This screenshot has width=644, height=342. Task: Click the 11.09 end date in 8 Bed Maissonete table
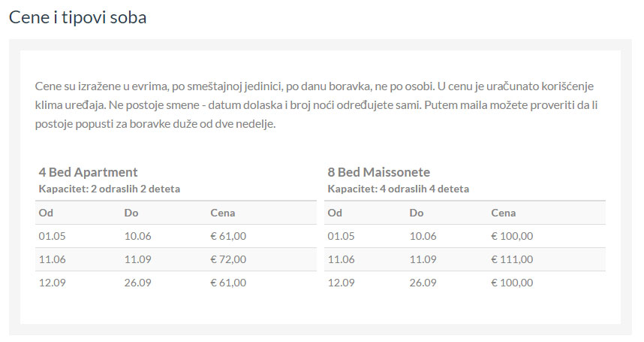423,259
